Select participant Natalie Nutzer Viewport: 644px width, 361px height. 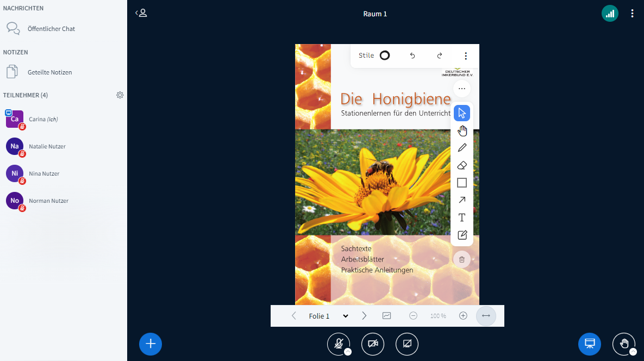tap(47, 146)
